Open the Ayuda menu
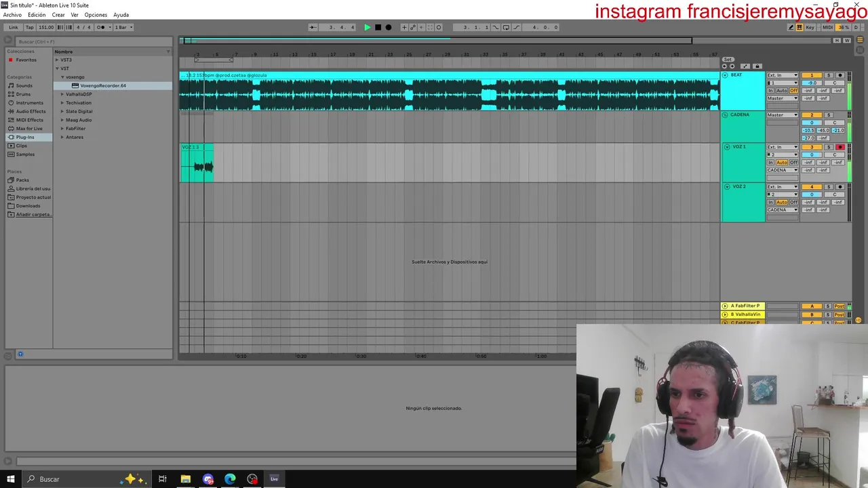 121,15
